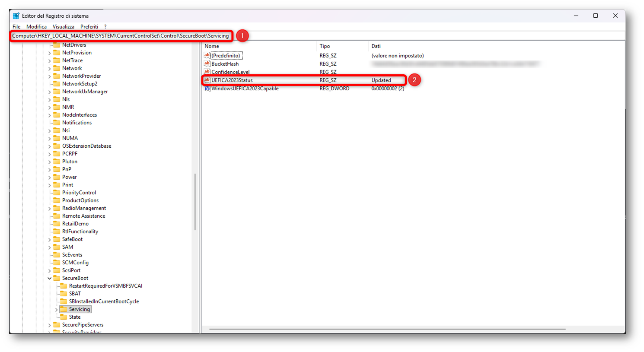Click the Registry Editor app icon in title bar
Viewport: 644px width, 352px height.
pos(16,16)
